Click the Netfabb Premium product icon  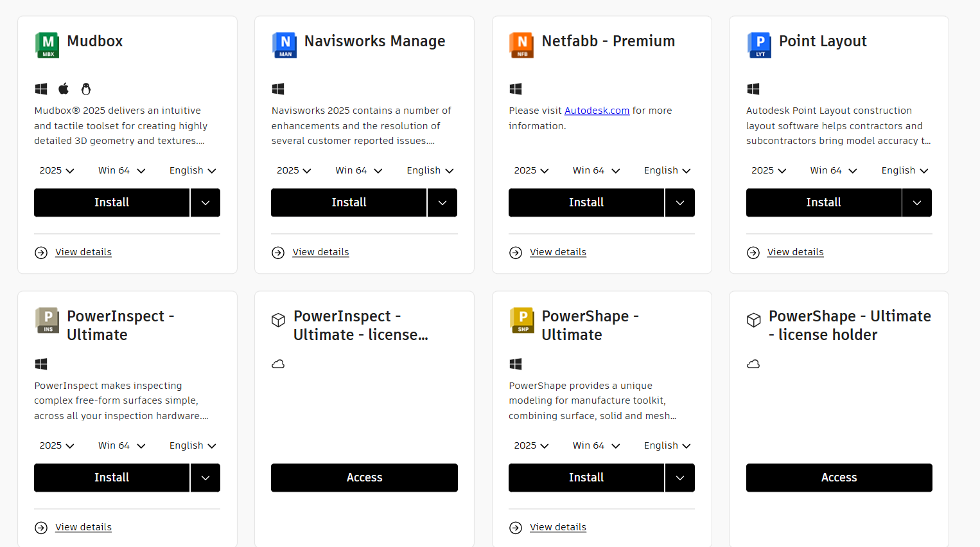coord(521,45)
